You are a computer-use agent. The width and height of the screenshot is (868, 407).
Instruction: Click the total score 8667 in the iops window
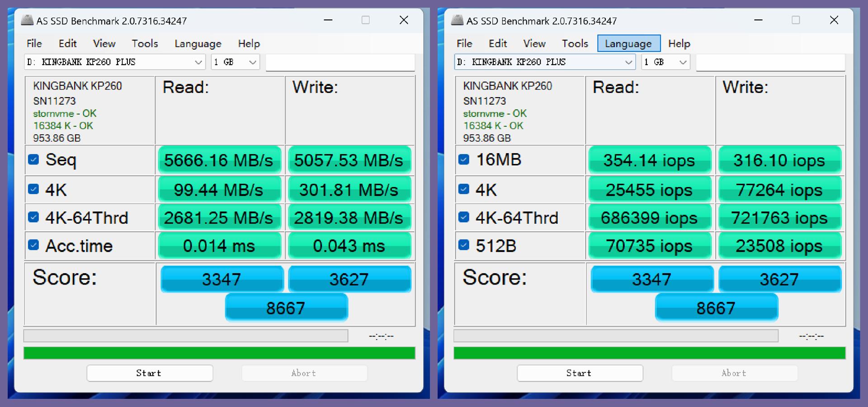coord(717,308)
